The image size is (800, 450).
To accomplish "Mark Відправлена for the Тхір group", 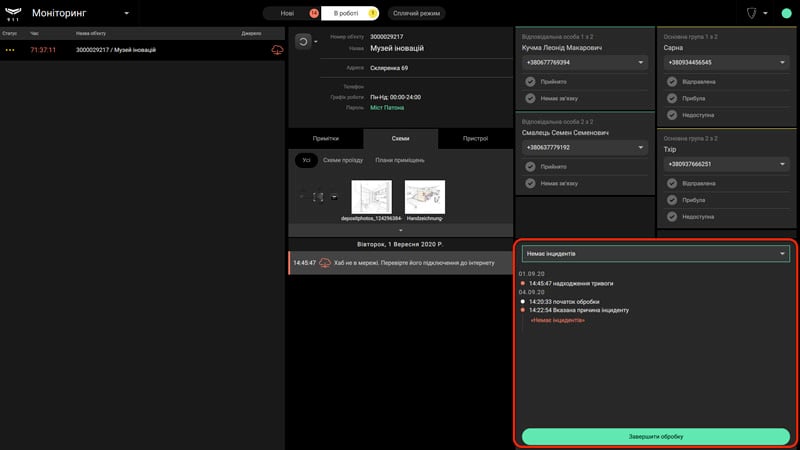I will tap(672, 183).
